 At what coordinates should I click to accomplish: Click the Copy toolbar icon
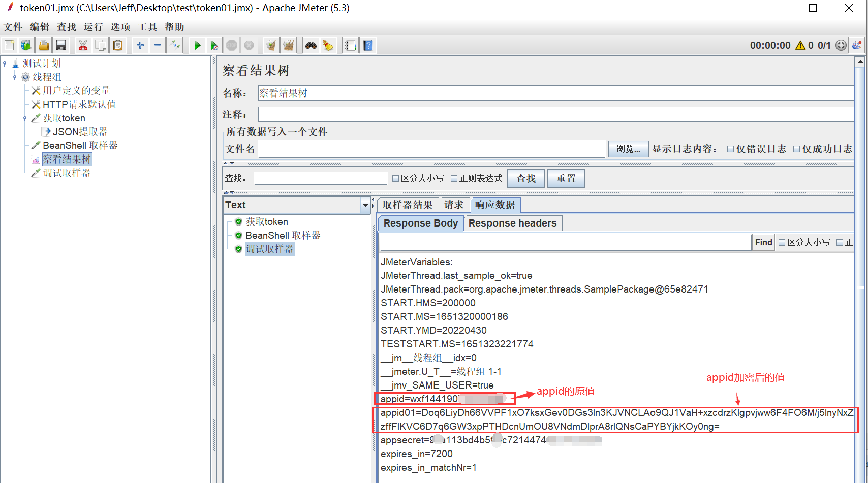(101, 46)
